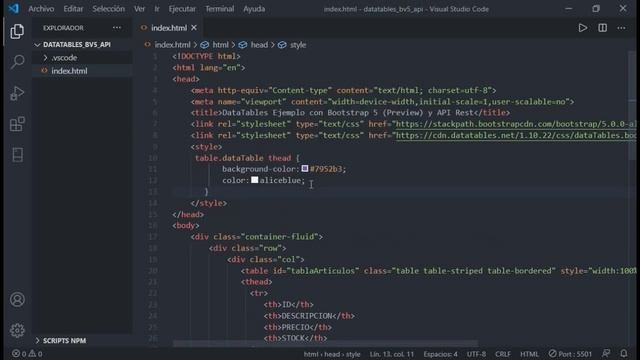Run the file with the play icon

[582, 28]
